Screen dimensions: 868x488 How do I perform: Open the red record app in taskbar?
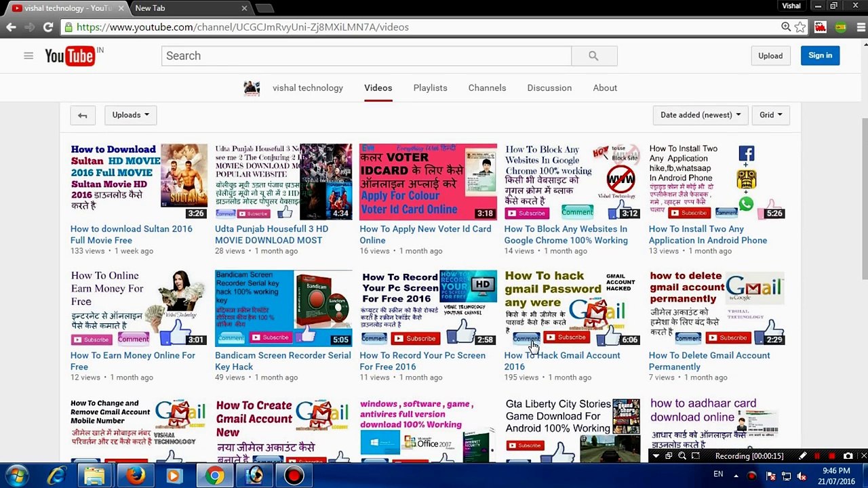pyautogui.click(x=294, y=476)
